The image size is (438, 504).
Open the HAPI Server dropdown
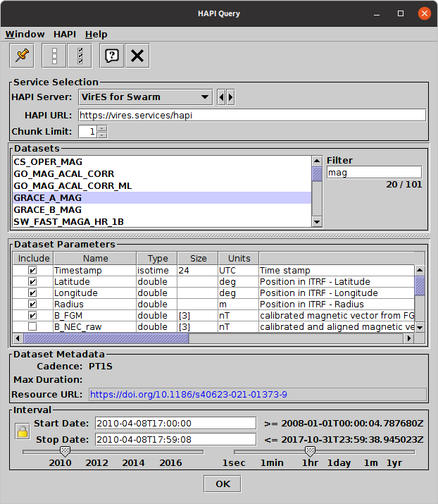click(x=144, y=97)
